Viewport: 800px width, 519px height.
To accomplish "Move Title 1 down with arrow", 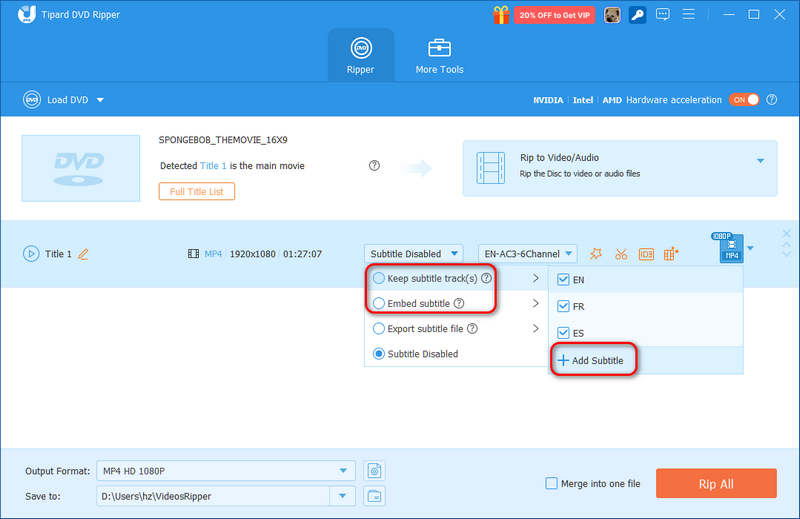I will [x=787, y=254].
